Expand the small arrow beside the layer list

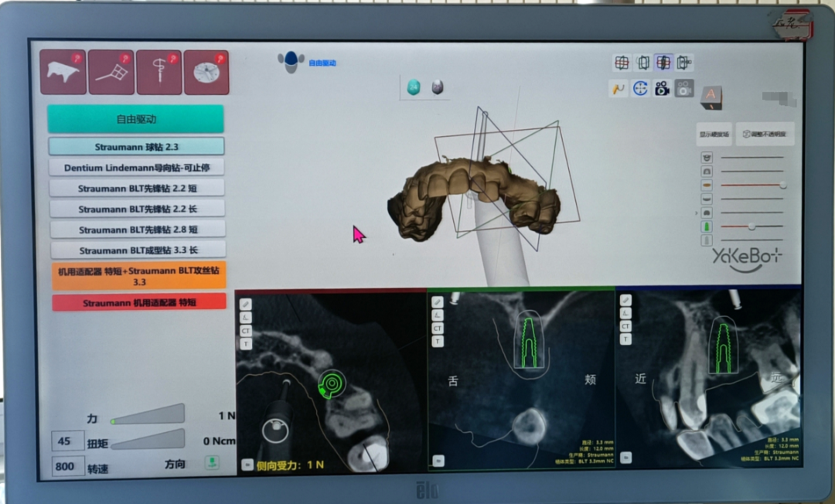coord(696,213)
